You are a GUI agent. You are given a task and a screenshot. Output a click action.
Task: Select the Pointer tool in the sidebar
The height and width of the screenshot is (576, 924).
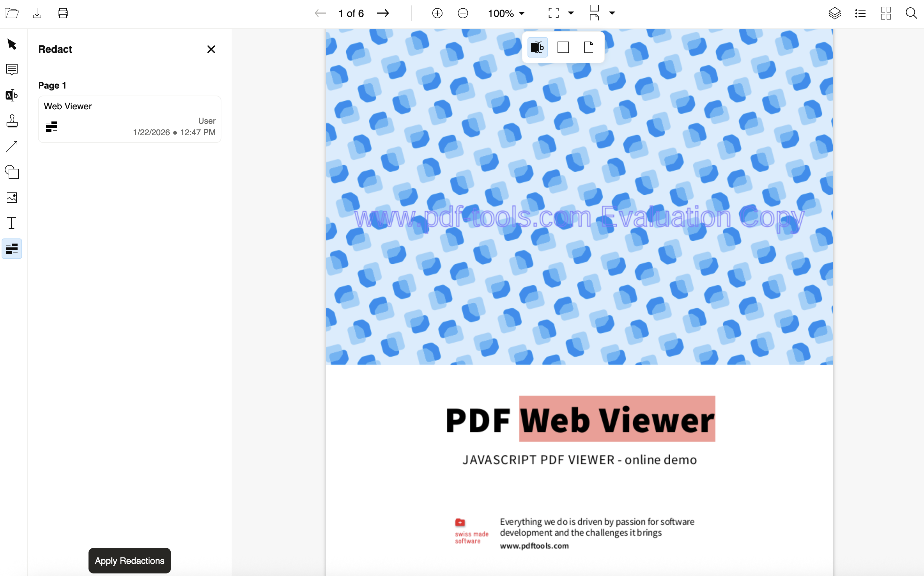coord(12,44)
